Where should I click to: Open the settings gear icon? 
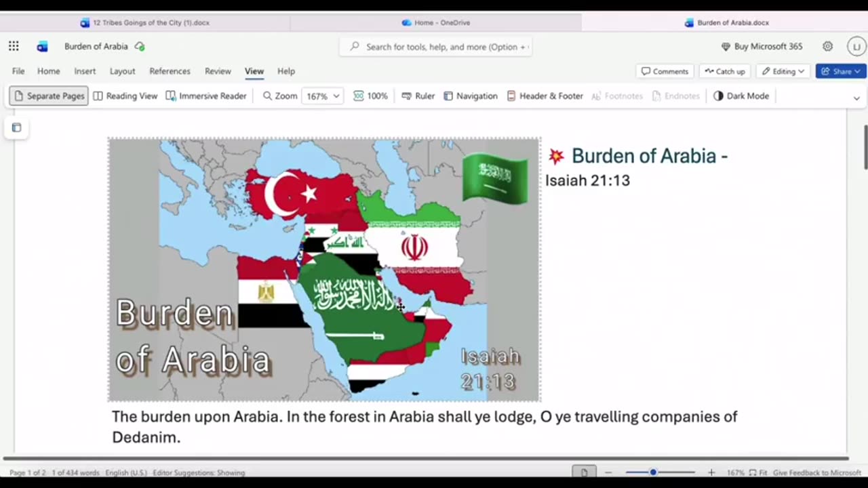(x=827, y=46)
